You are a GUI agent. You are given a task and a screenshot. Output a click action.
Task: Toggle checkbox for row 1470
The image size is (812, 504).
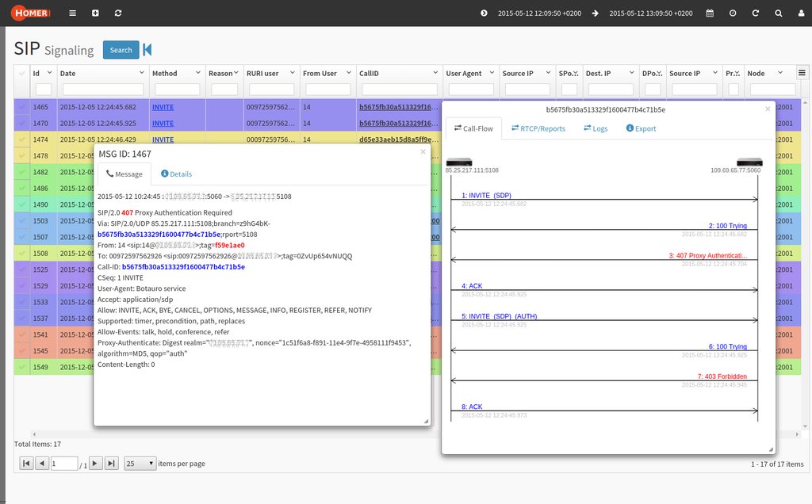pyautogui.click(x=21, y=123)
